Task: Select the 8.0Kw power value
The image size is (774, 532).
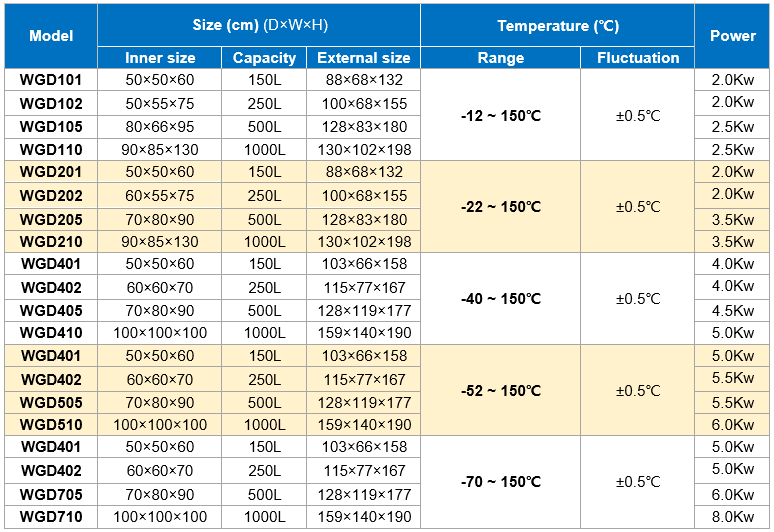Action: [732, 517]
